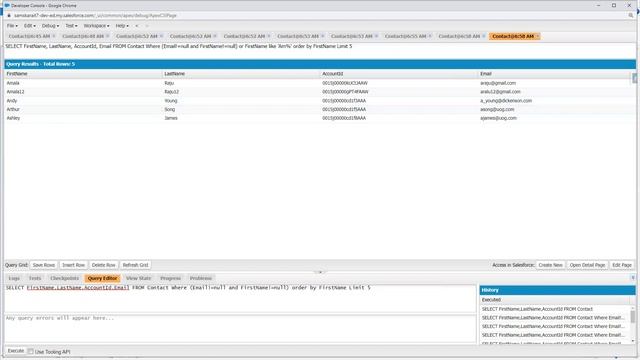Image resolution: width=640 pixels, height=360 pixels.
Task: Click the 'Any query errors will appear here' area
Action: pos(240,329)
